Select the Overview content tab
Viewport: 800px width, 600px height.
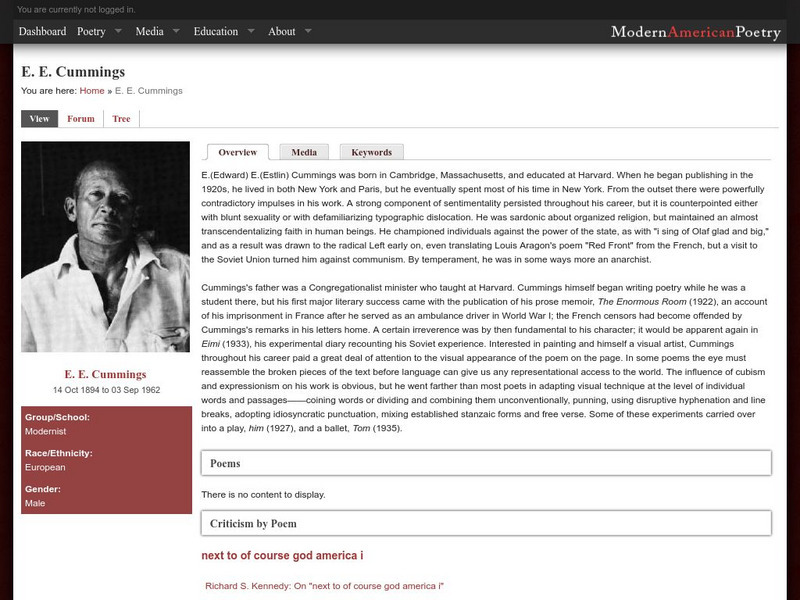click(x=238, y=152)
